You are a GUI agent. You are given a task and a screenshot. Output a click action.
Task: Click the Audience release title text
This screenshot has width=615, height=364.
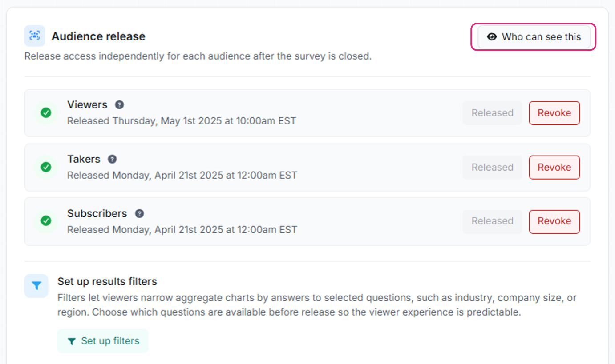(x=98, y=36)
